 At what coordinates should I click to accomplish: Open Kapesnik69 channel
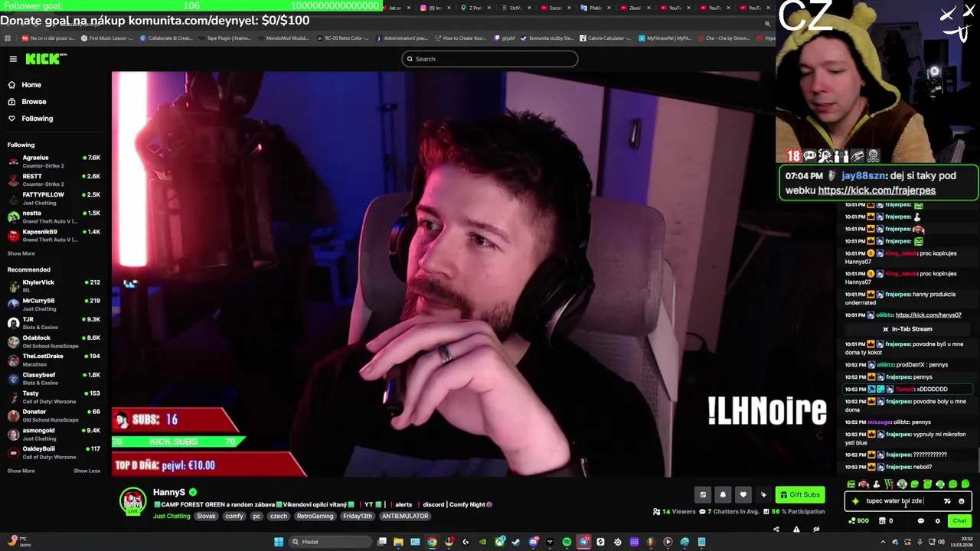54,235
